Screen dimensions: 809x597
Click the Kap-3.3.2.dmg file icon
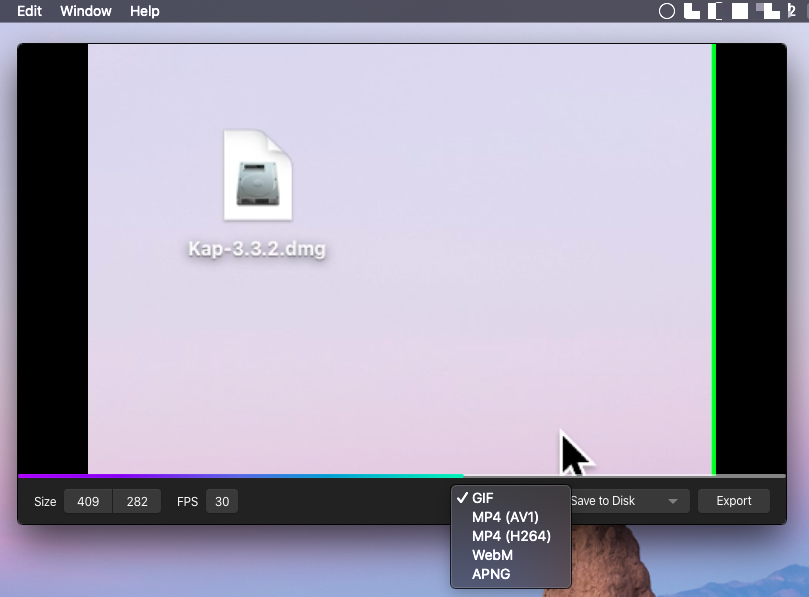point(257,176)
